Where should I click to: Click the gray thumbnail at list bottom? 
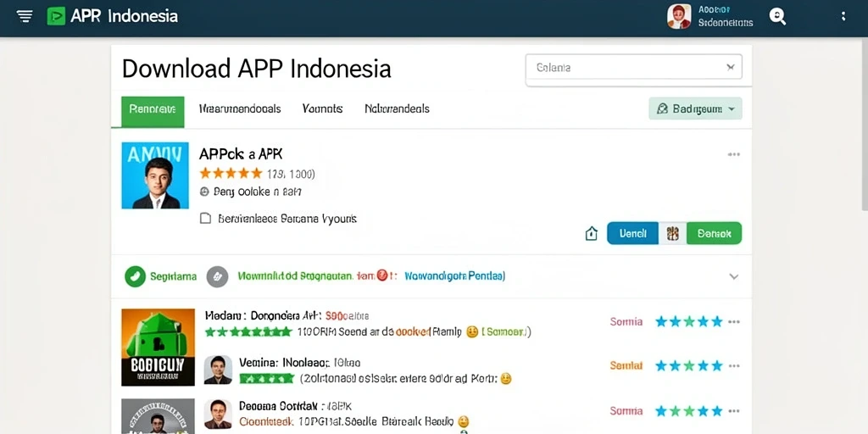coord(159,416)
